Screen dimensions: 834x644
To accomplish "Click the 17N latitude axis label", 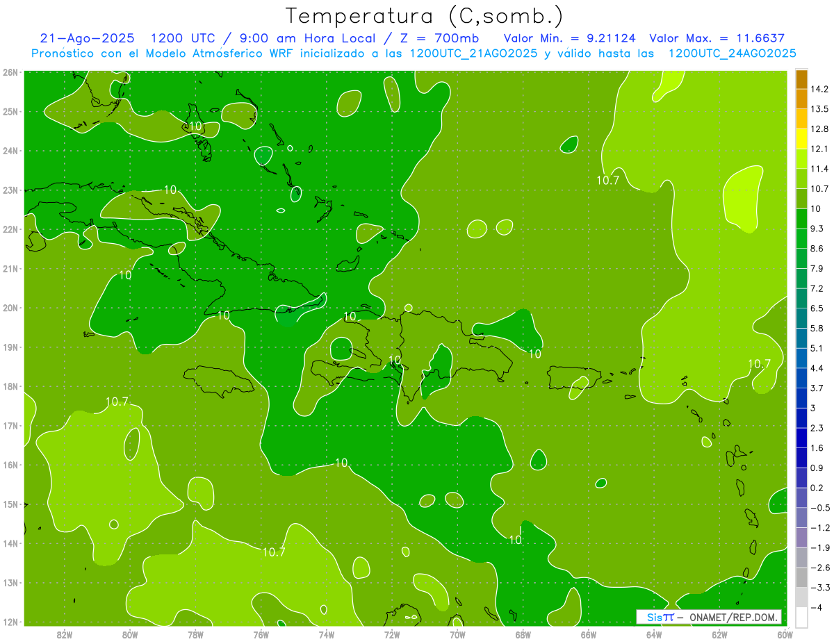I will 10,425.
